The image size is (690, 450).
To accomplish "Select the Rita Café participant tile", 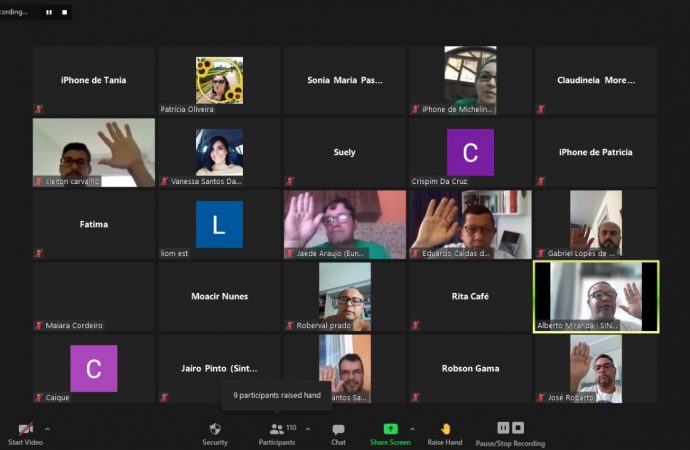I will point(470,296).
